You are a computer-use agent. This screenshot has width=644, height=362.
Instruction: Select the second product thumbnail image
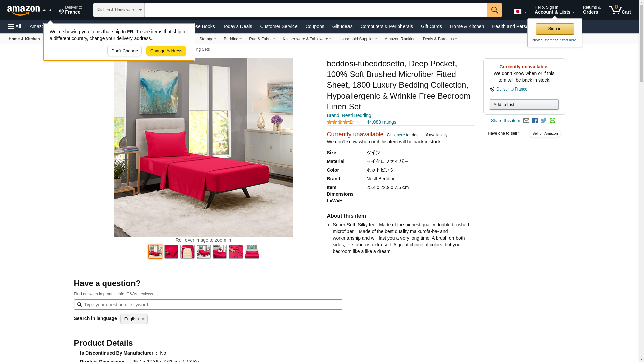171,252
